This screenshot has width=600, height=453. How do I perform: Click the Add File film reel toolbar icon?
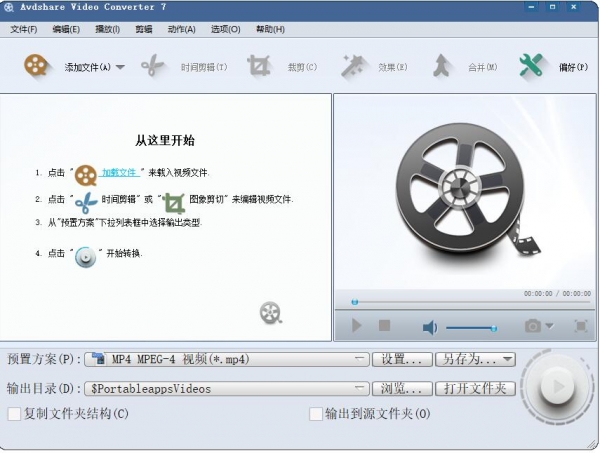[36, 65]
